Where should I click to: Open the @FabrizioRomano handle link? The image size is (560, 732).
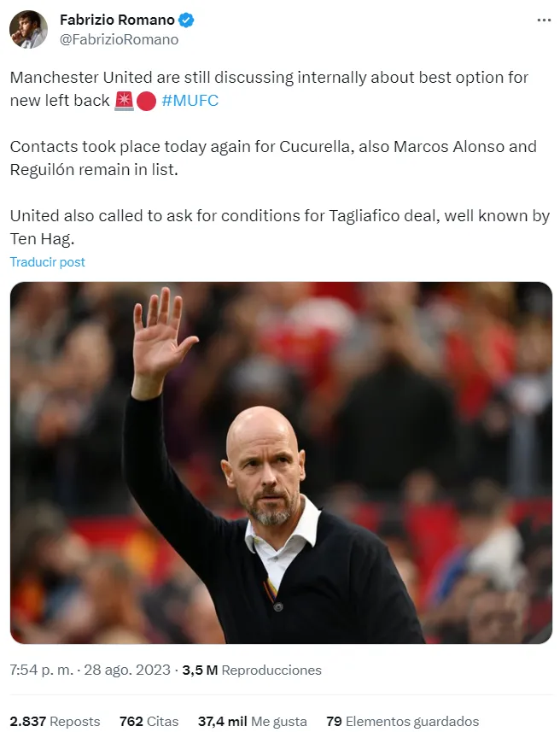119,39
